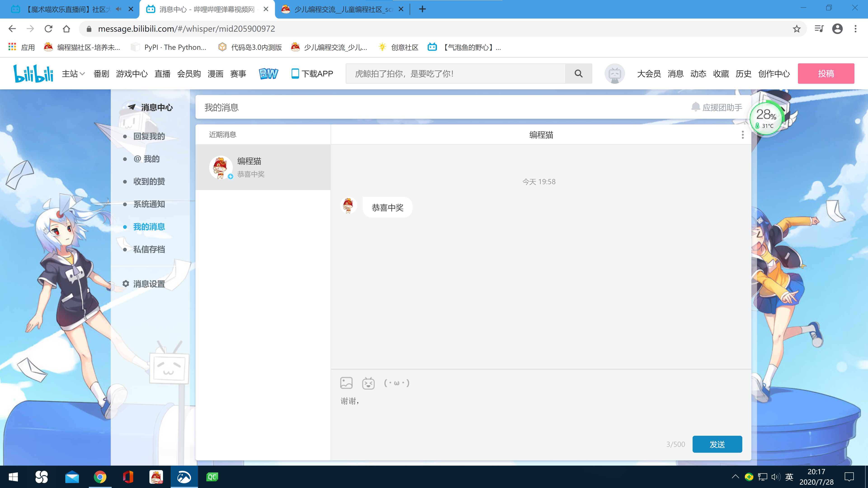Image resolution: width=868 pixels, height=488 pixels.
Task: Reload the current page
Action: [49, 29]
